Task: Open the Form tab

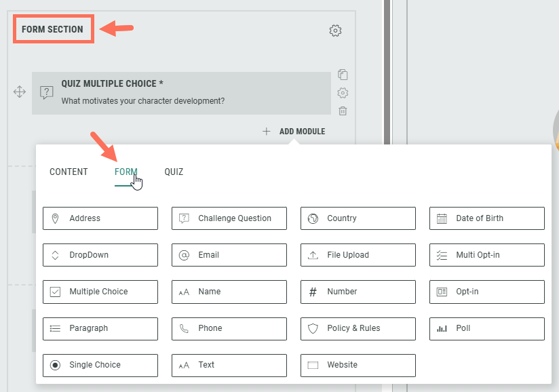Action: (126, 172)
